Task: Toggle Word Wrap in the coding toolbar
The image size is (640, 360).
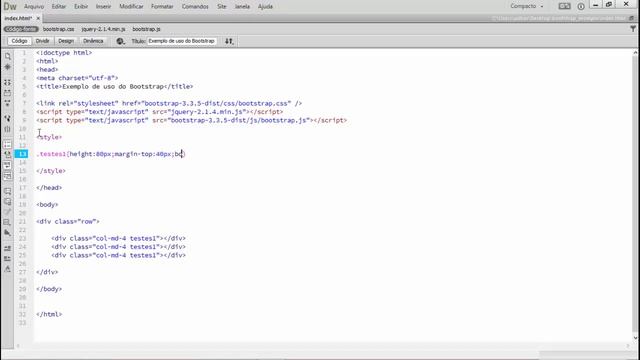Action: (x=8, y=165)
